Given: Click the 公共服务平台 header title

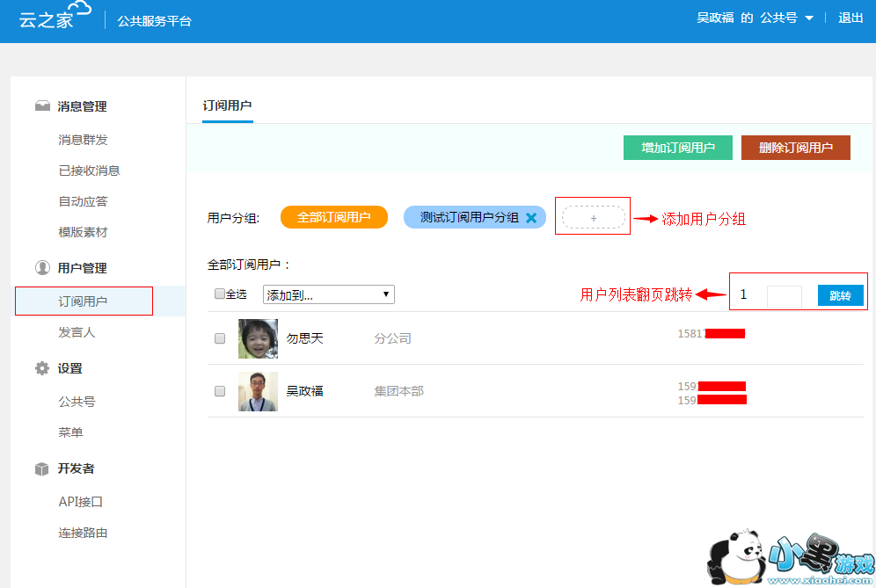Looking at the screenshot, I should [x=154, y=21].
